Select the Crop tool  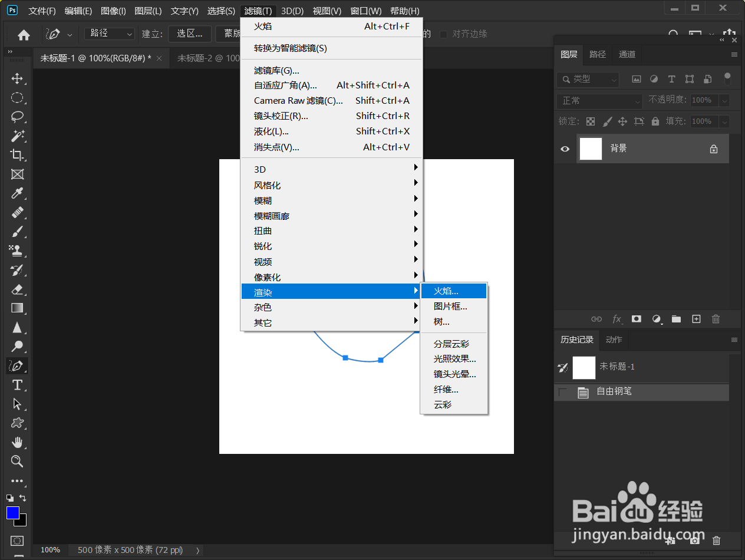(x=17, y=155)
